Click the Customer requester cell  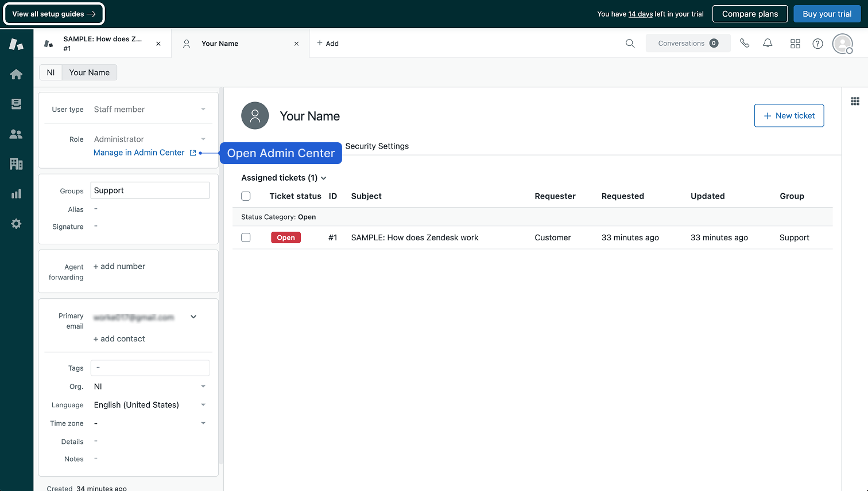[553, 237]
